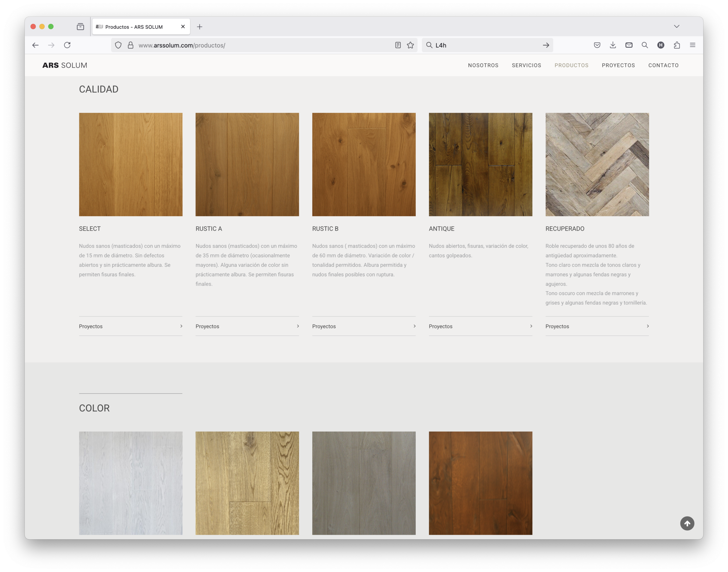Click the reload page icon

pos(67,45)
